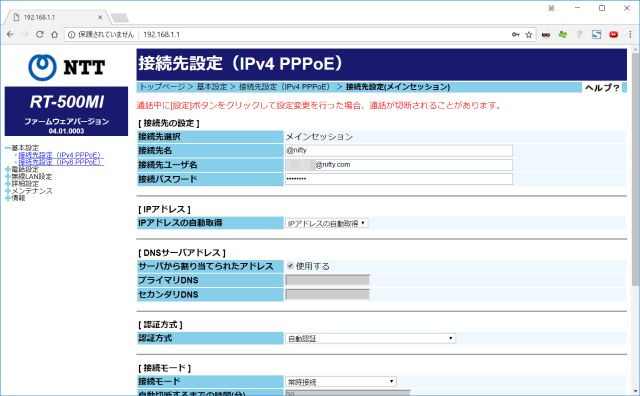
Task: Click the grey extension icon in toolbar
Action: [x=580, y=35]
